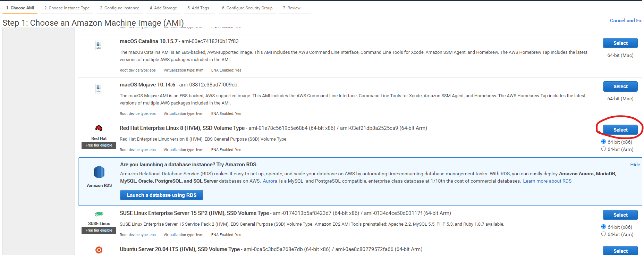Click the SUSE Linux chameleon icon
Image resolution: width=644 pixels, height=276 pixels.
[99, 214]
